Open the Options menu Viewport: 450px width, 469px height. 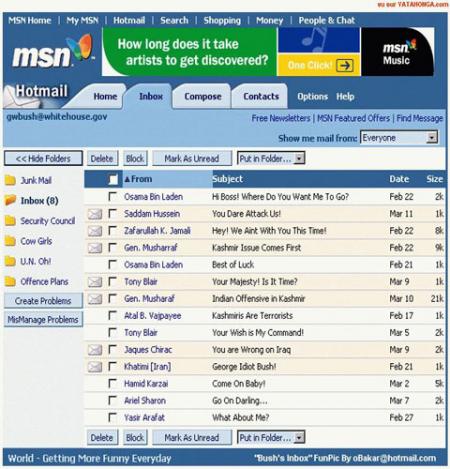(x=312, y=97)
